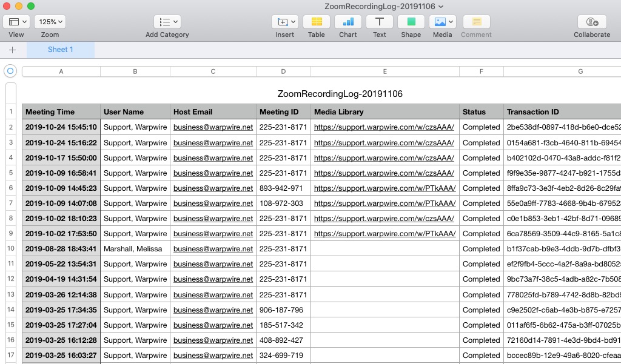The height and width of the screenshot is (364, 621).
Task: Select column C header
Action: [x=213, y=71]
